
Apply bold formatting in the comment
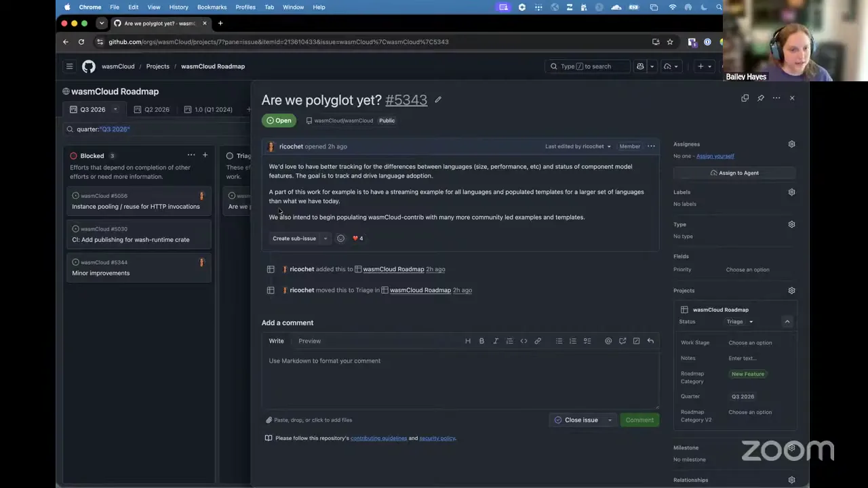(x=481, y=341)
